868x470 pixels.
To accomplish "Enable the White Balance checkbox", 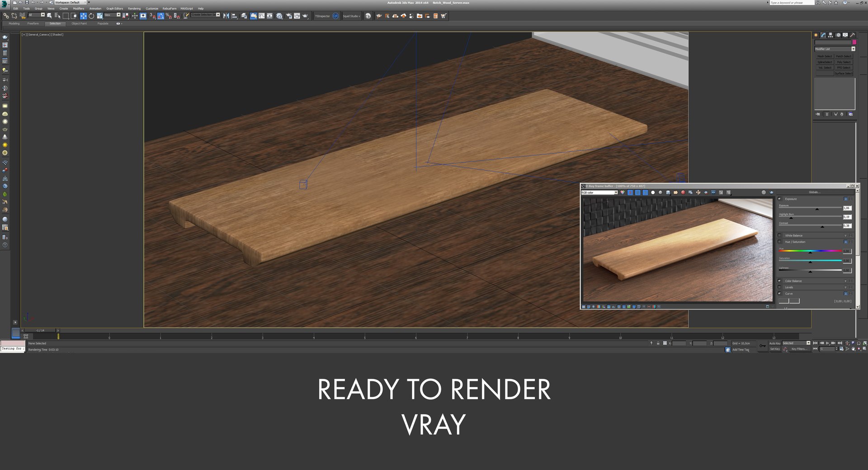I will [x=779, y=235].
